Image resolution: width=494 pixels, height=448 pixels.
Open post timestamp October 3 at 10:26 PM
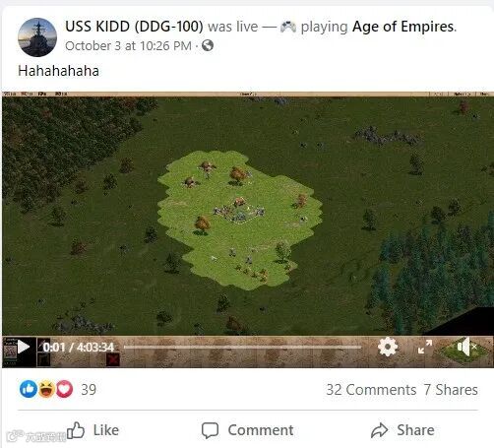128,46
